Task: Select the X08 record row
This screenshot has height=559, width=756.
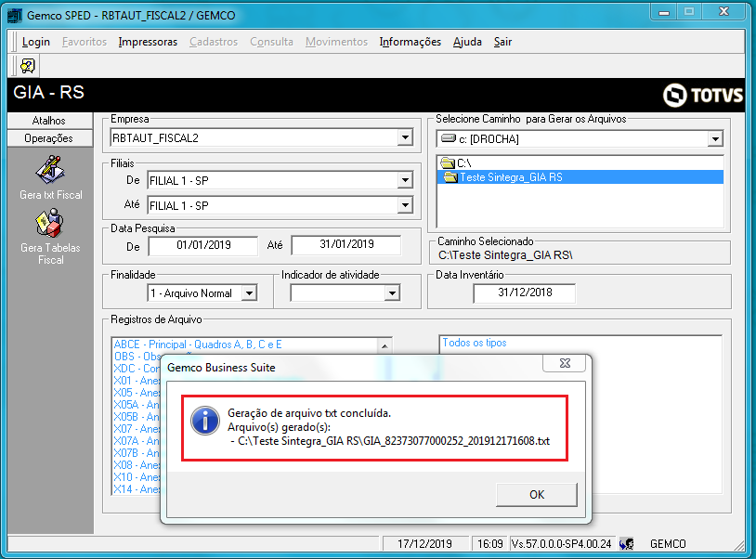Action: click(x=137, y=465)
